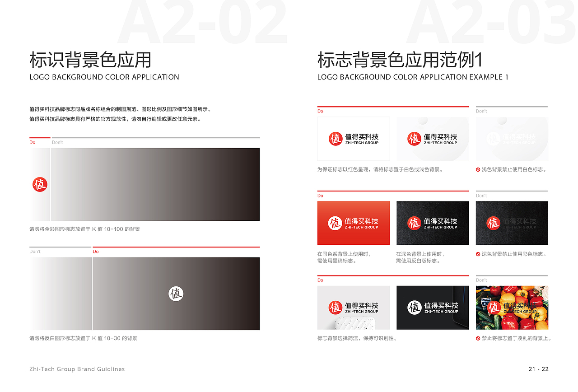Image resolution: width=578 pixels, height=392 pixels.
Task: Click the white-circle 值 icon on the red card
Action: 335,223
